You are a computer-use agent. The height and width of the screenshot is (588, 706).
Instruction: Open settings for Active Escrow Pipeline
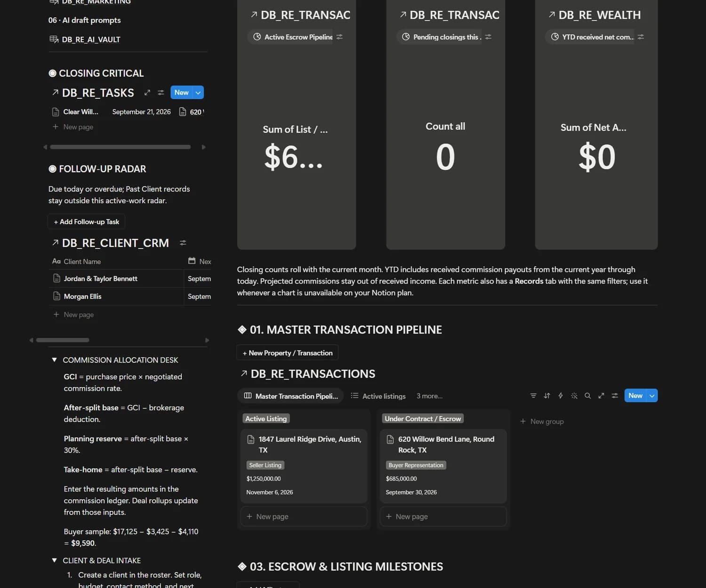coord(339,37)
